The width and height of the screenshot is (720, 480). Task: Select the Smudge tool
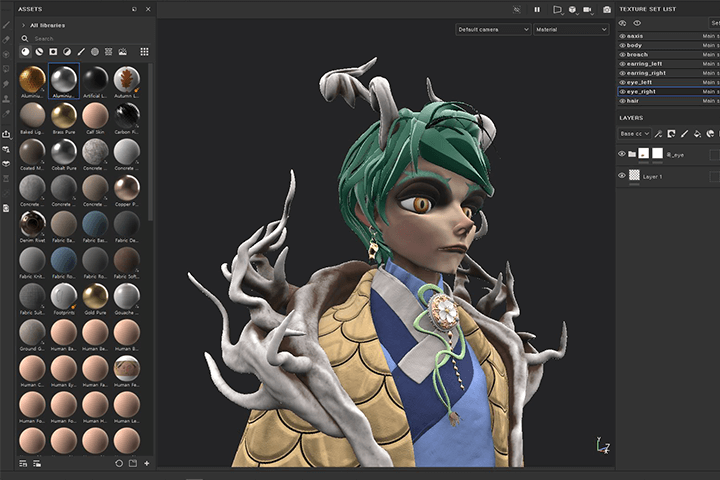6,84
